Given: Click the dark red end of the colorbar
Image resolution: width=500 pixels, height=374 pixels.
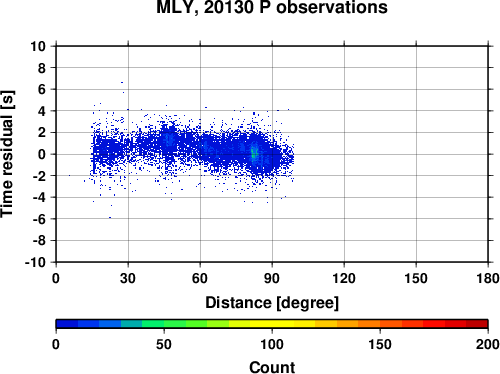Looking at the screenshot, I should 477,324.
